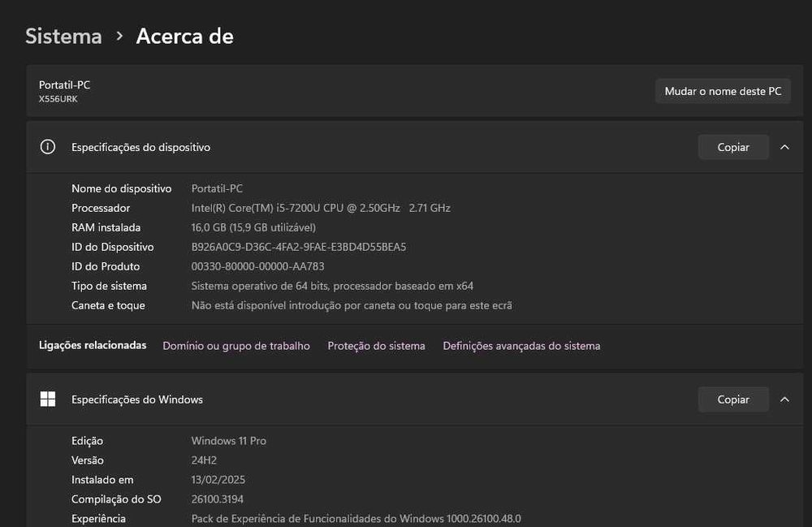The image size is (812, 527).
Task: Select the 24H2 version value
Action: point(204,460)
